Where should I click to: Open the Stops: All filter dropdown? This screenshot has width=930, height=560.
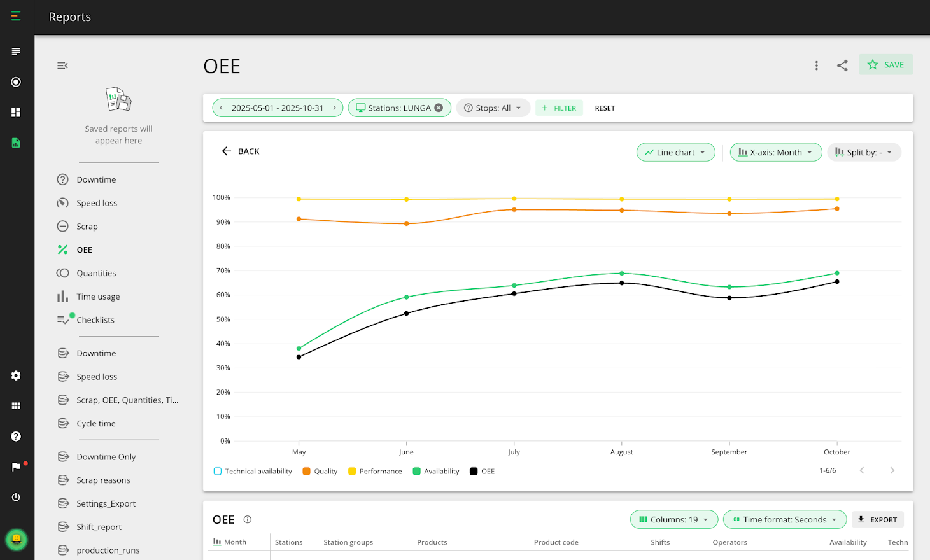pos(493,108)
